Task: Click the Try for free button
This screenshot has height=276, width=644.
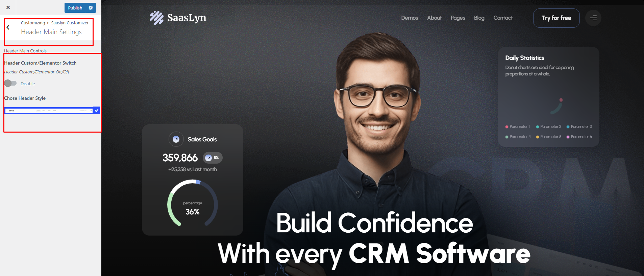Action: (556, 18)
